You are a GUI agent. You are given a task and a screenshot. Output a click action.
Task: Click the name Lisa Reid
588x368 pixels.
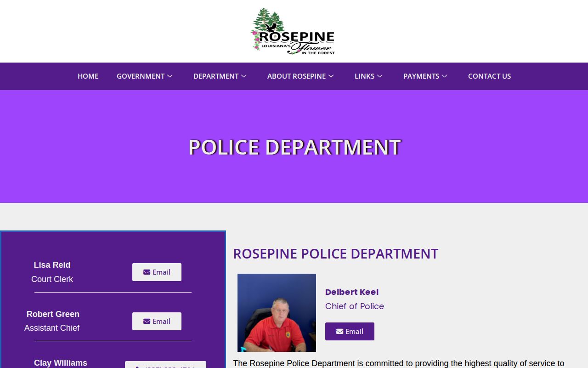coord(52,265)
